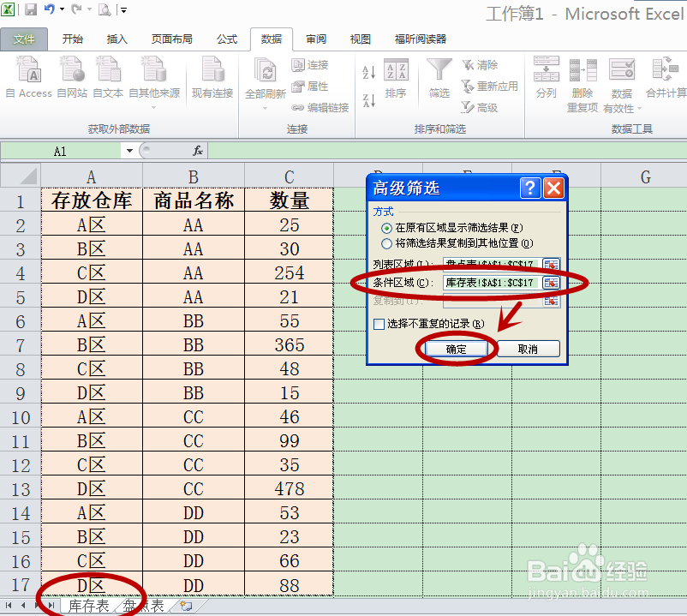Click the 确定 button
Screen dimensions: 687x616
pos(457,349)
